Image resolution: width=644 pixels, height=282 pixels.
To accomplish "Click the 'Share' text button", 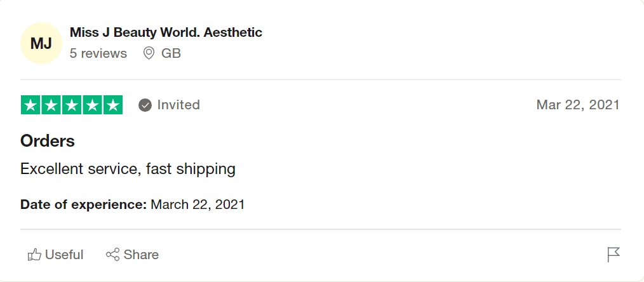I will pyautogui.click(x=141, y=255).
